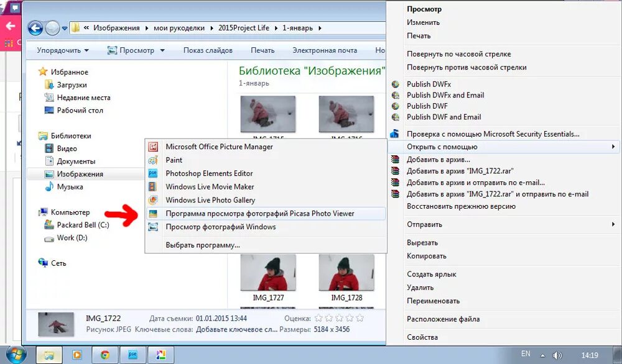
Task: Click the Photoshop Elements Editor pse icon
Action: click(x=153, y=173)
